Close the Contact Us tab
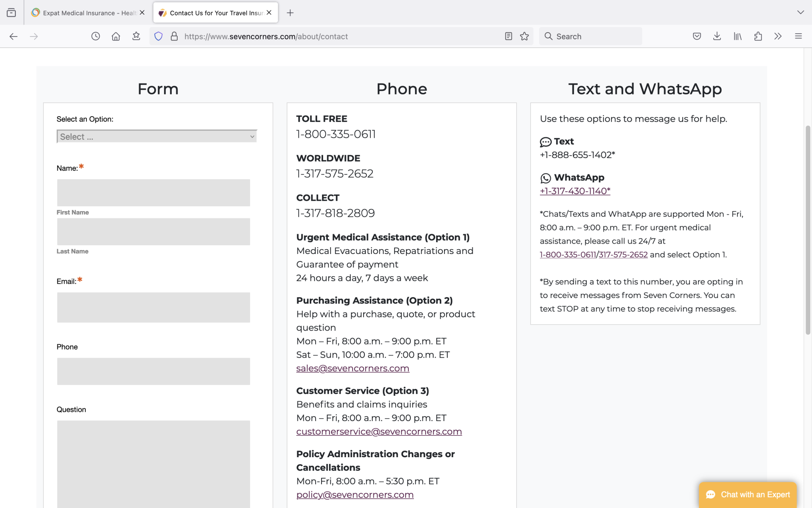812x508 pixels. click(269, 13)
